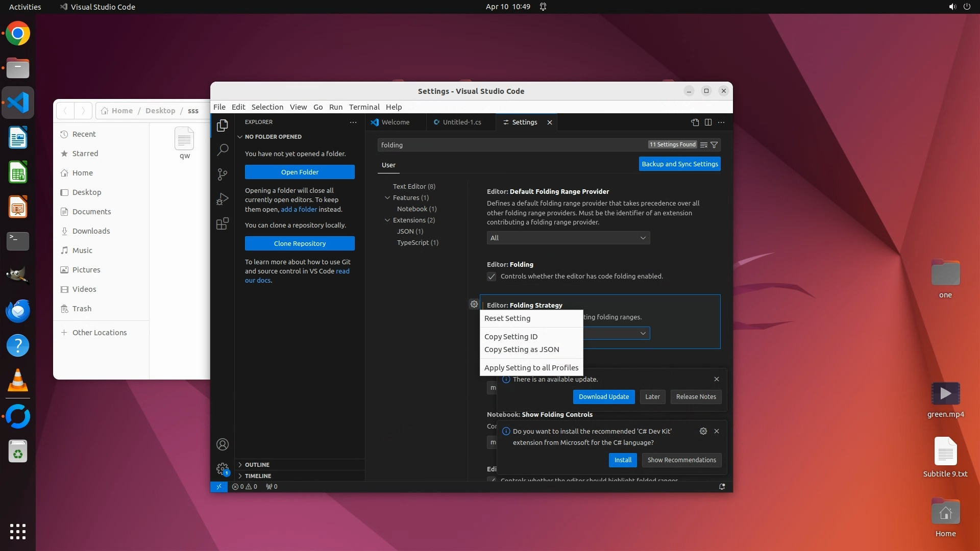Toggle the Editor: Folding checkbox
This screenshot has height=551, width=980.
click(x=492, y=277)
